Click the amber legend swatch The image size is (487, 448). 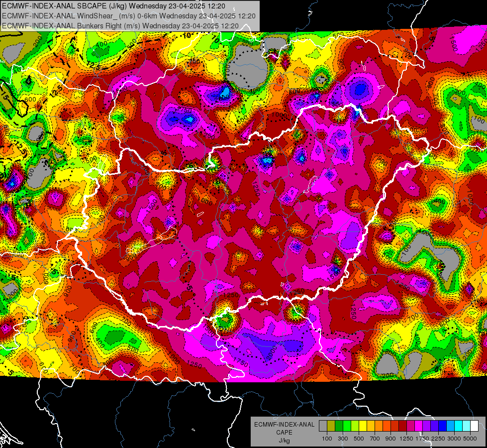(371, 426)
